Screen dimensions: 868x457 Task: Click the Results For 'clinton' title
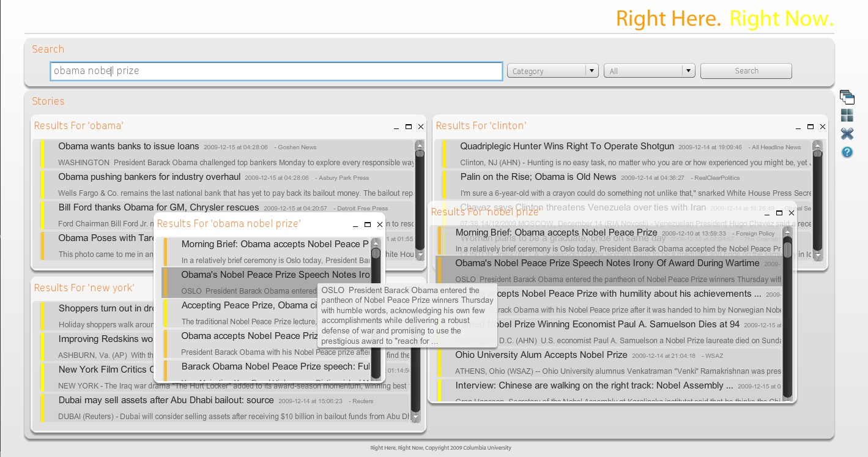click(x=481, y=125)
